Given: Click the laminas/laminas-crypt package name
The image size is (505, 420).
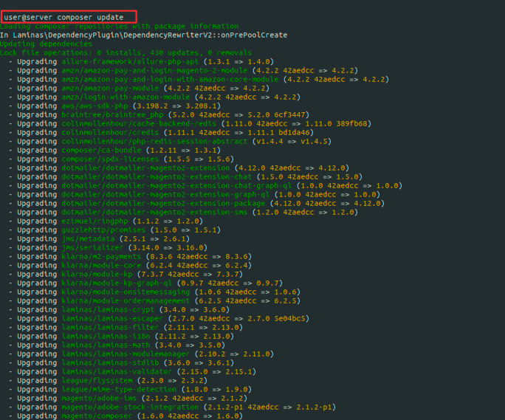Looking at the screenshot, I should coord(108,309).
